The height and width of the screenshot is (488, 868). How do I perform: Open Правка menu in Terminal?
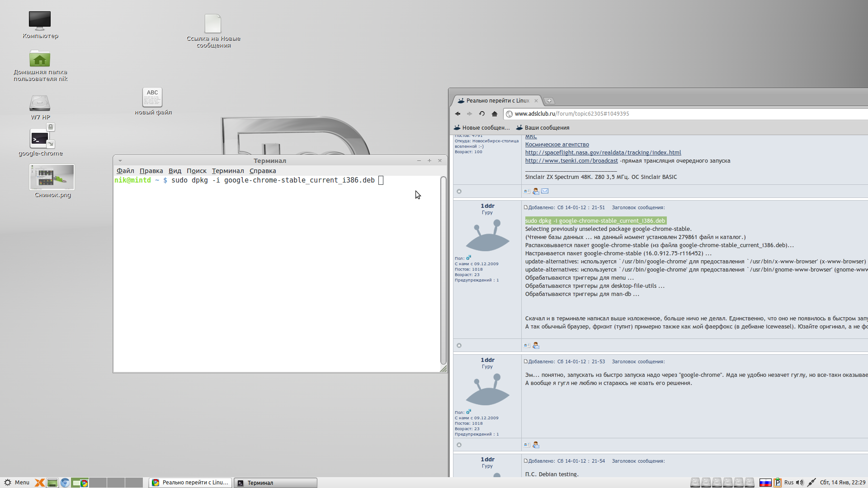click(151, 171)
